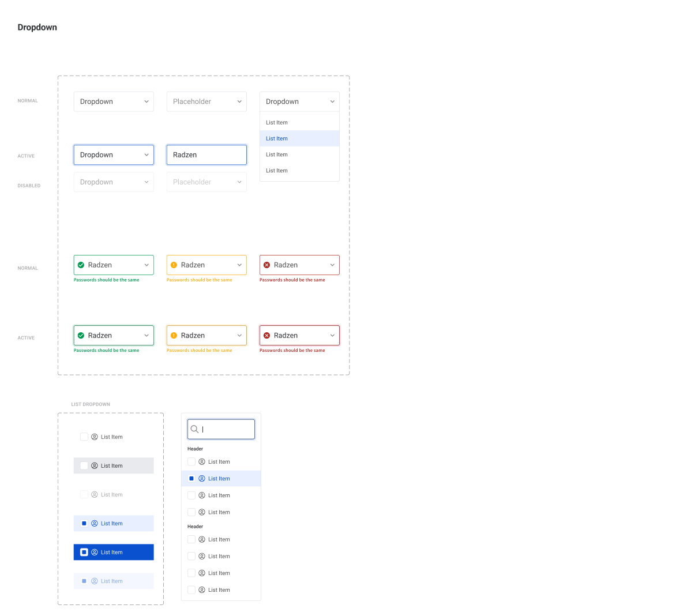Click user icon of first List Item under second Header
The image size is (691, 616).
(x=202, y=539)
